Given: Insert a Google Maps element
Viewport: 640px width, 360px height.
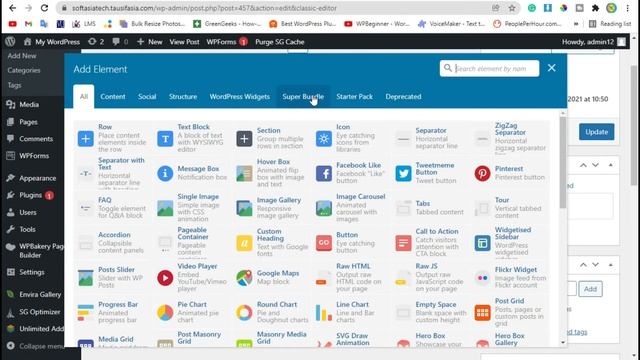Looking at the screenshot, I should pyautogui.click(x=271, y=278).
